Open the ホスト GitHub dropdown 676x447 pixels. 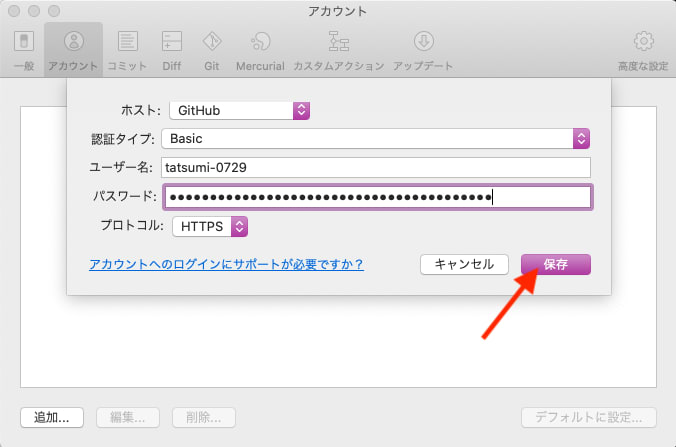(239, 111)
